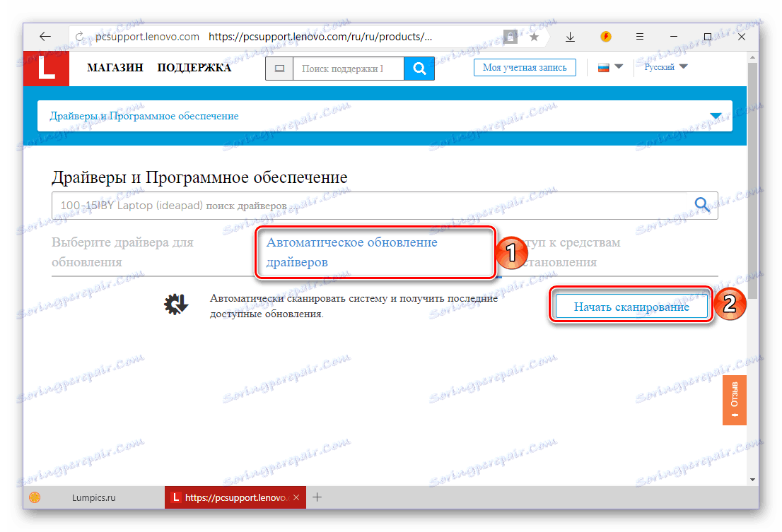
Task: Click the device icon beside support search
Action: click(x=280, y=69)
